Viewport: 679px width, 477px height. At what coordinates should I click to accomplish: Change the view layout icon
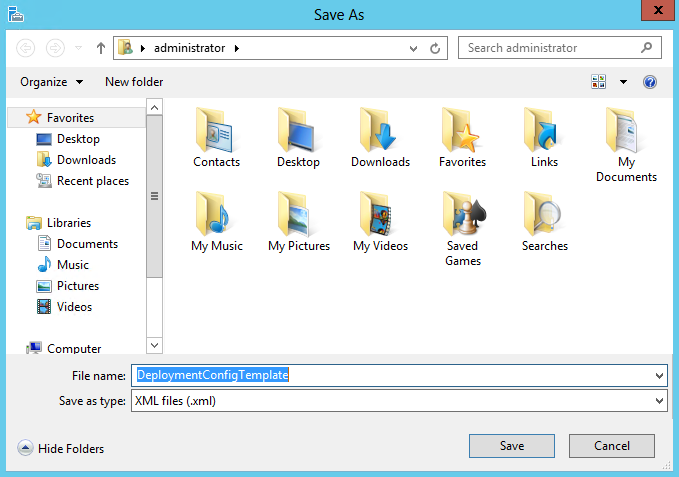click(x=598, y=81)
